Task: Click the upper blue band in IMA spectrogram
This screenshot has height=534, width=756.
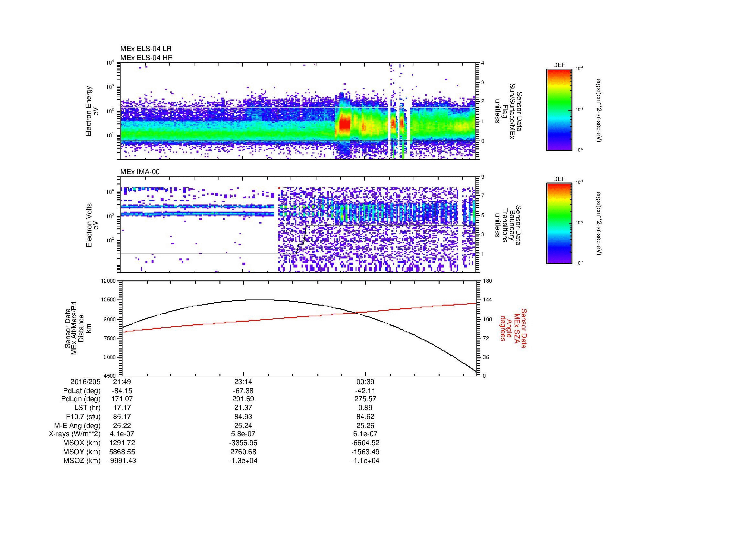Action: pyautogui.click(x=197, y=206)
